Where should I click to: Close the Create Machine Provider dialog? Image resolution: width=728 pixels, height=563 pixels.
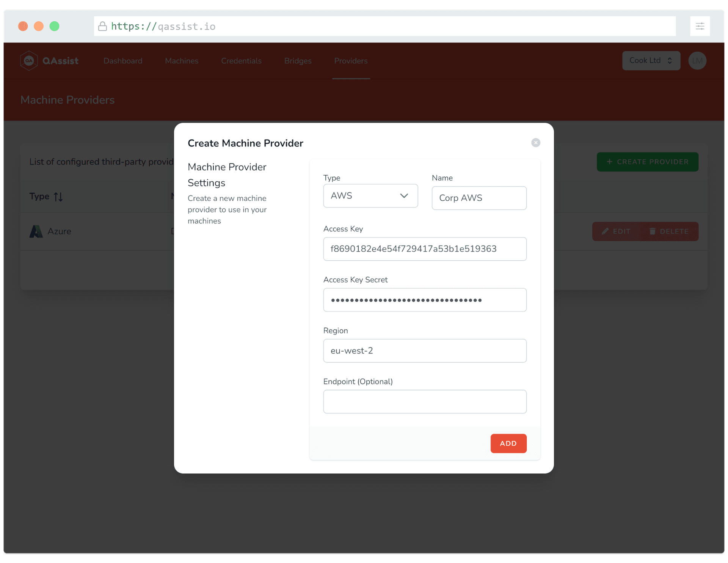coord(535,143)
